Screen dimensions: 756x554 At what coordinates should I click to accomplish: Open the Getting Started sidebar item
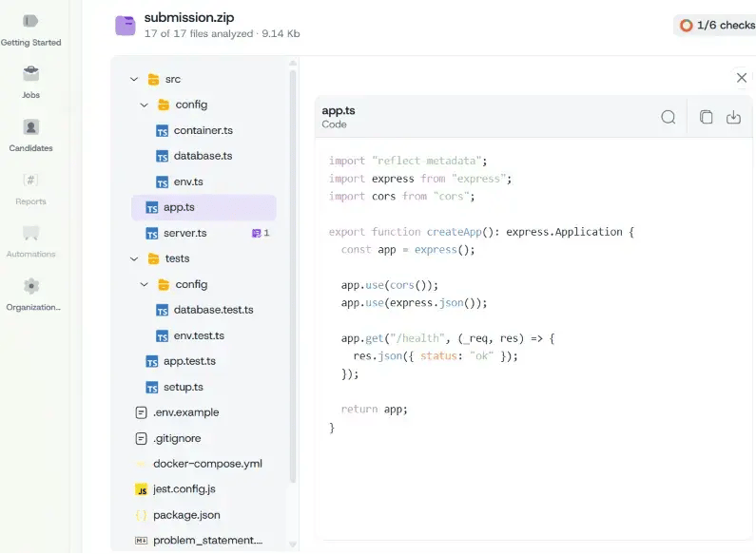pos(30,29)
